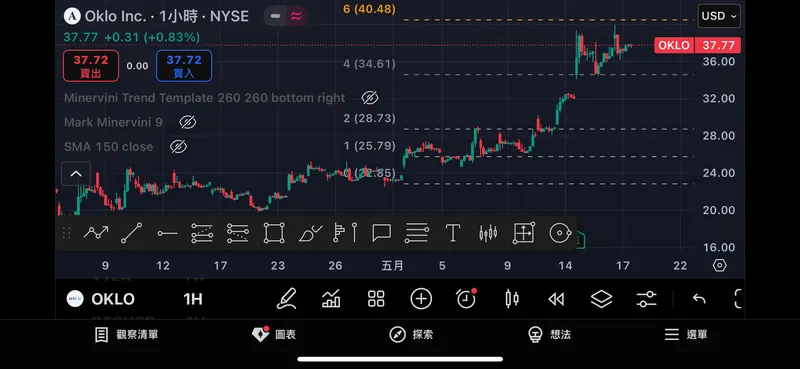
Task: Select the Fib level 1 (25.79) label
Action: (369, 146)
